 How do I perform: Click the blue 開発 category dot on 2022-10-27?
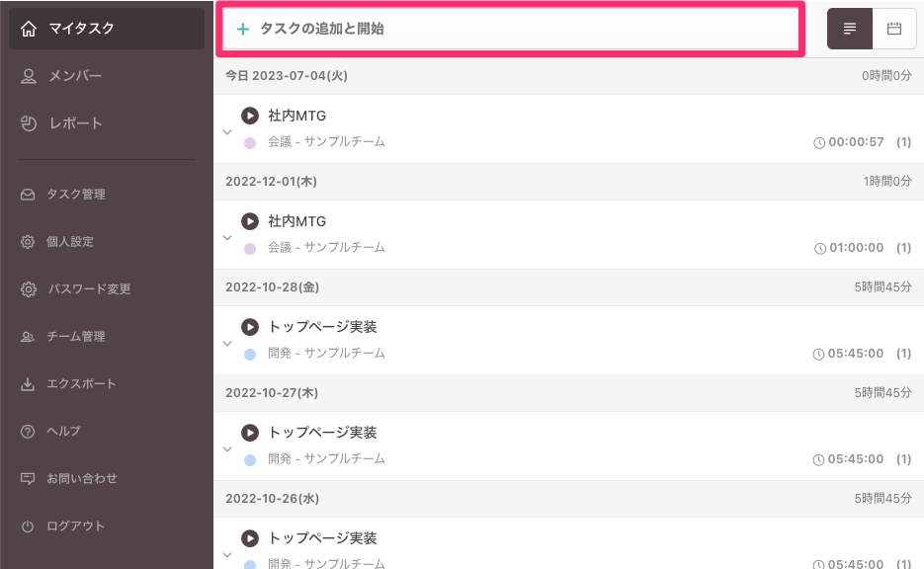(x=250, y=459)
